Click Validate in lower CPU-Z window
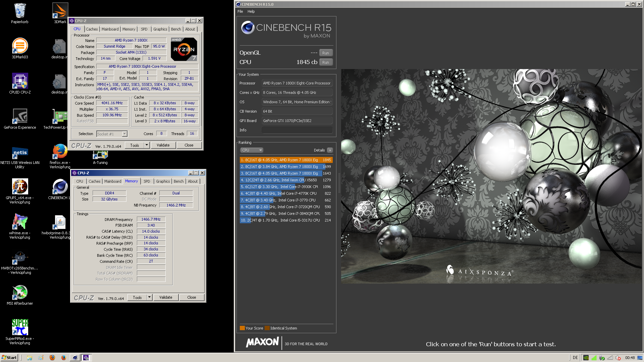644x362 pixels. pos(166,297)
